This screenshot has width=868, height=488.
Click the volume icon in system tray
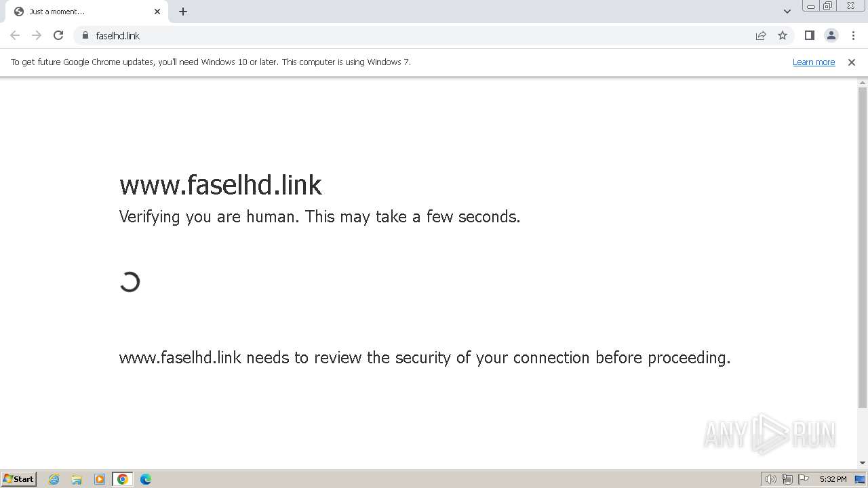770,479
